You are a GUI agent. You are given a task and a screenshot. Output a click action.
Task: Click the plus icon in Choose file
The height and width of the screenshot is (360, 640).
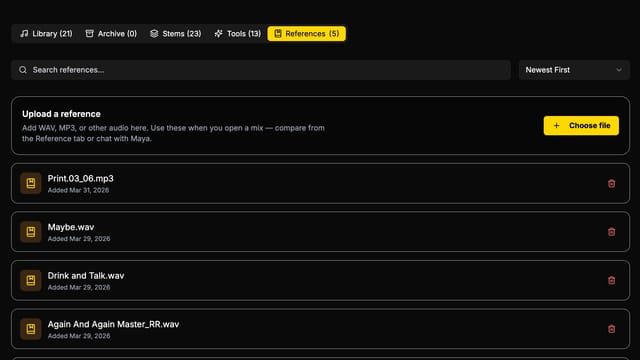[x=556, y=125]
